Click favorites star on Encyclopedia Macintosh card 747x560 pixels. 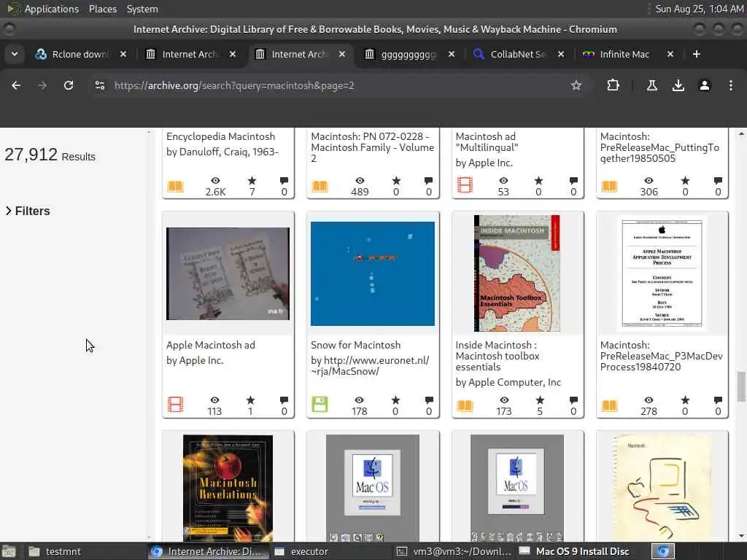point(252,181)
